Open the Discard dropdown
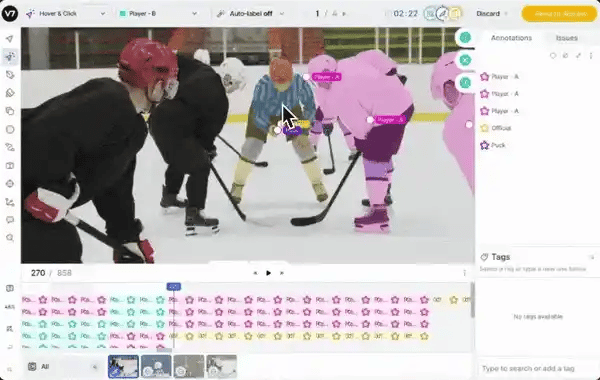The image size is (600, 380). point(492,13)
